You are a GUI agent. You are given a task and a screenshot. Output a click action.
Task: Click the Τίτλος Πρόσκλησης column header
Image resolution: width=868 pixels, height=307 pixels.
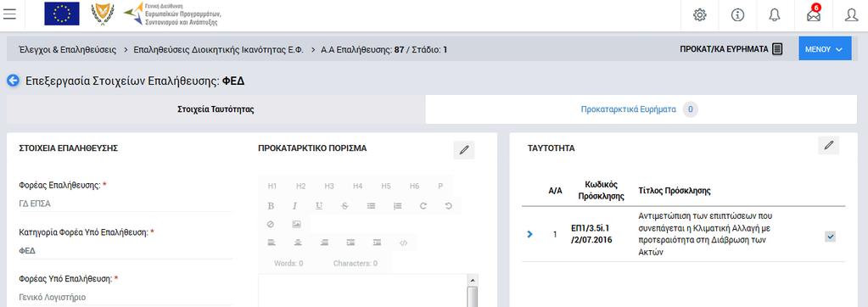tap(675, 191)
